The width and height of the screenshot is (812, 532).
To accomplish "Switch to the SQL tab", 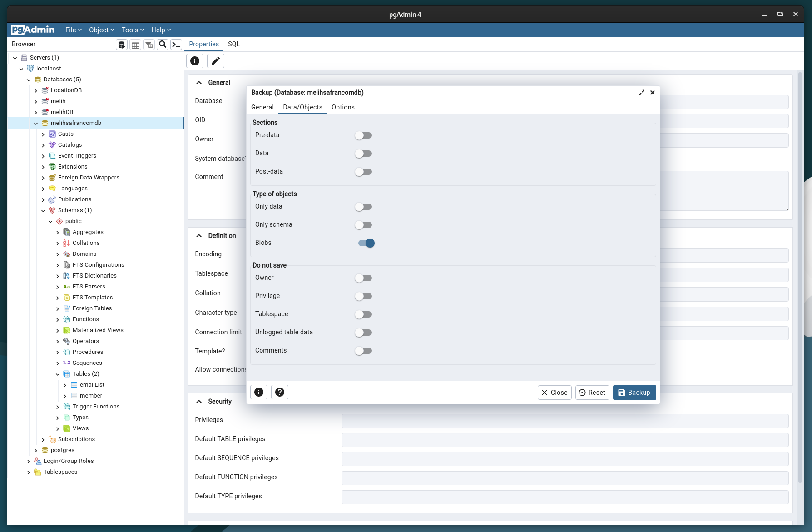I will (234, 44).
